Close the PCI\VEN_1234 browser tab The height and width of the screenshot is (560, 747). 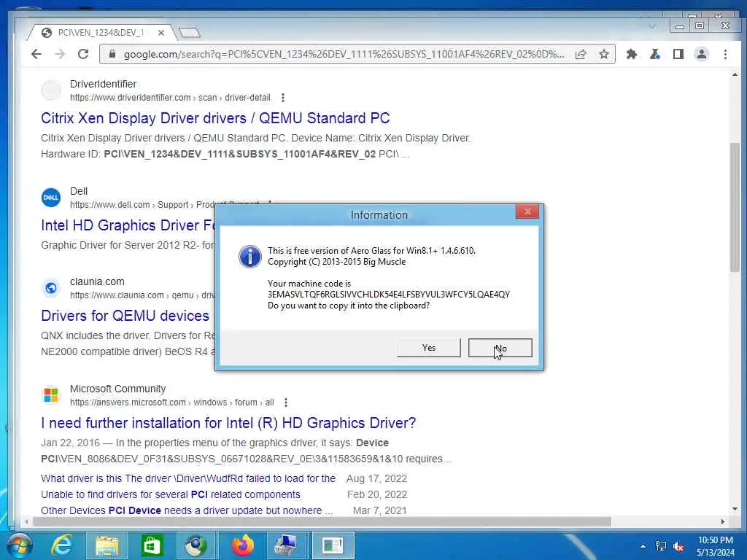click(x=161, y=33)
